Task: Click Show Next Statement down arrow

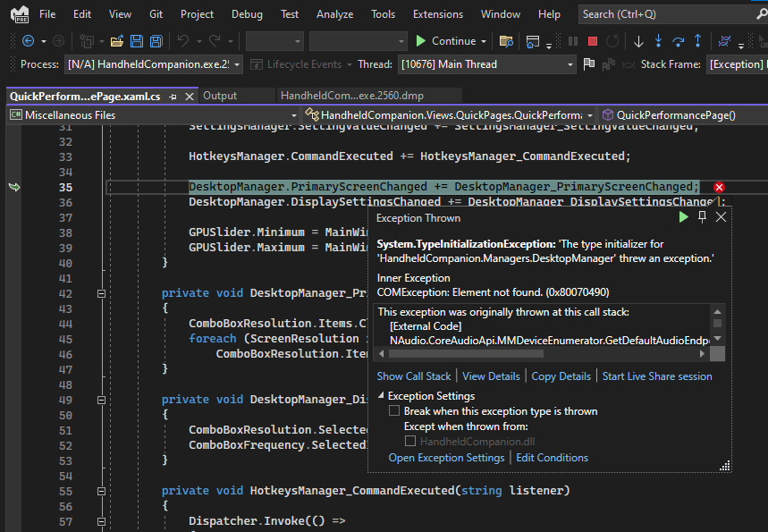Action: 638,42
